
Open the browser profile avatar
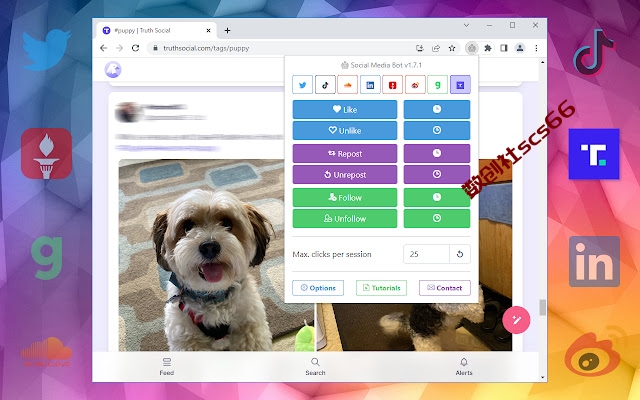click(520, 48)
